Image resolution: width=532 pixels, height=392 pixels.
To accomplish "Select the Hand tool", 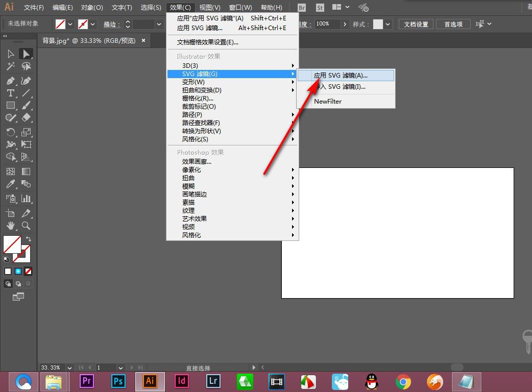I will point(10,226).
